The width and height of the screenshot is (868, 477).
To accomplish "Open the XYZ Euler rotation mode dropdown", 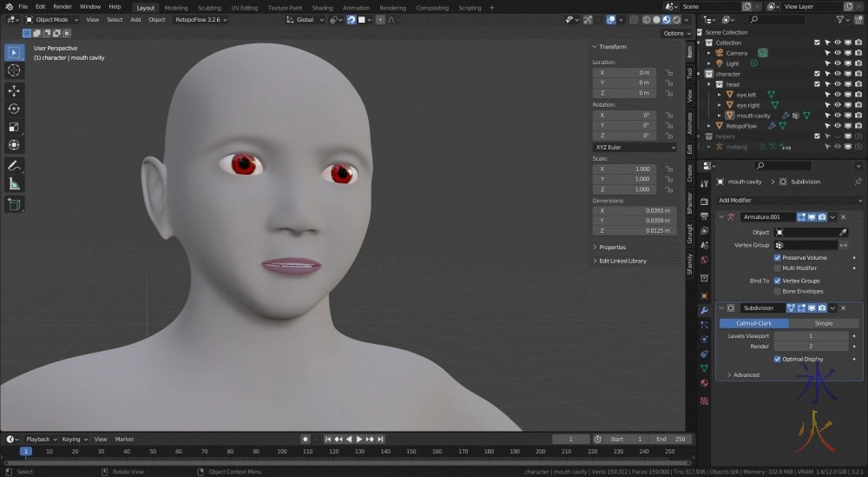I will coord(635,148).
